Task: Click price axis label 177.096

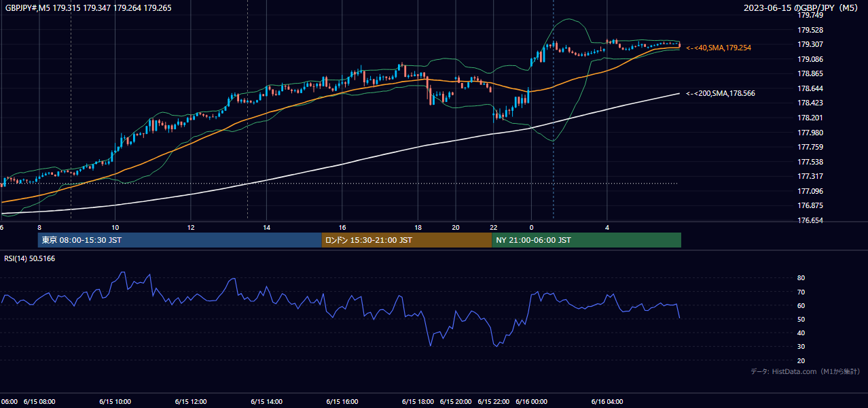Action: coord(810,191)
